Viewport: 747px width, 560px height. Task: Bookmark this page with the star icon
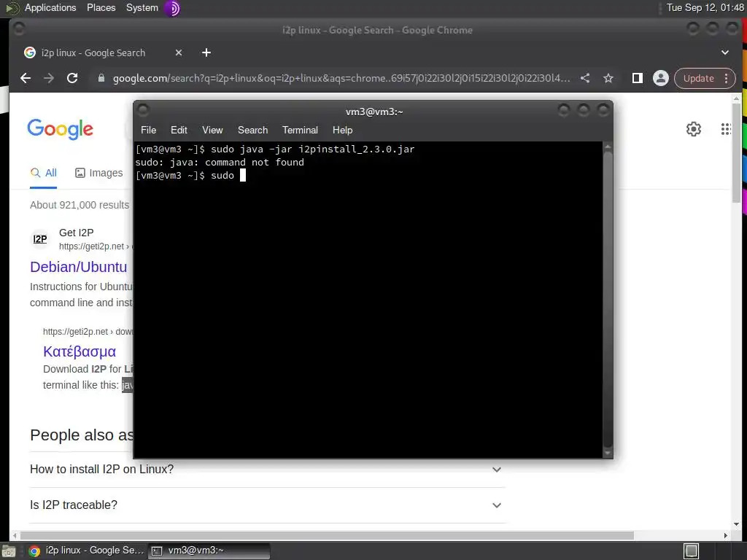click(608, 78)
